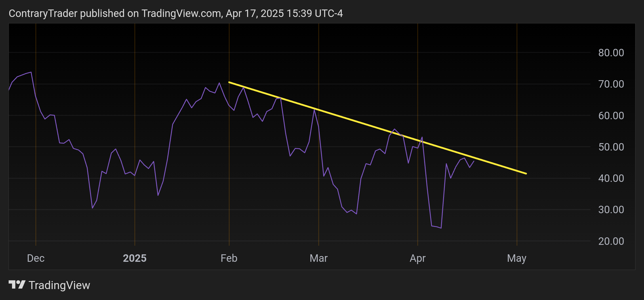Click the 2025 time axis label
644x300 pixels.
[135, 258]
